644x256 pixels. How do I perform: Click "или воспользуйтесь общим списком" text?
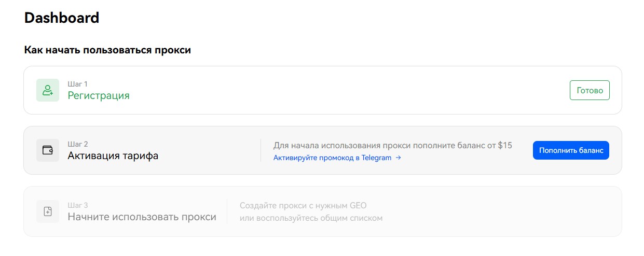click(311, 218)
